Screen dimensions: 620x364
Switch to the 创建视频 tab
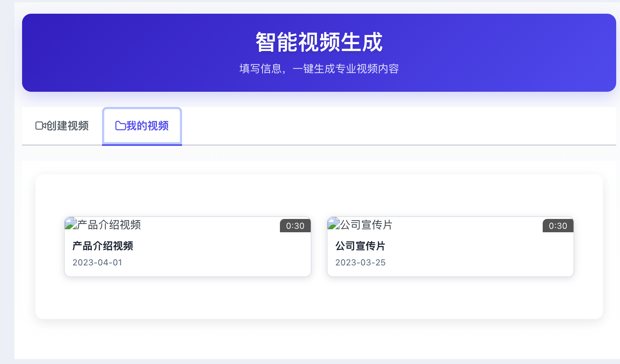coord(62,126)
